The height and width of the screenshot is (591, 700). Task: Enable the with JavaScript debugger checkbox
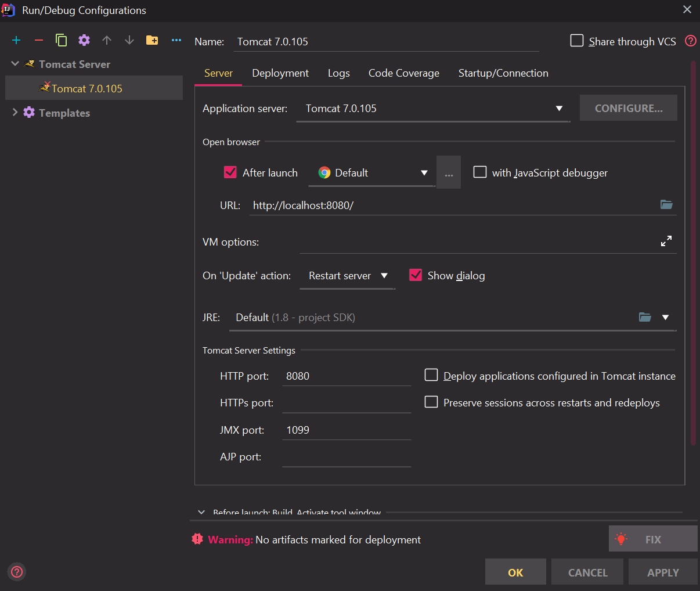click(x=480, y=172)
